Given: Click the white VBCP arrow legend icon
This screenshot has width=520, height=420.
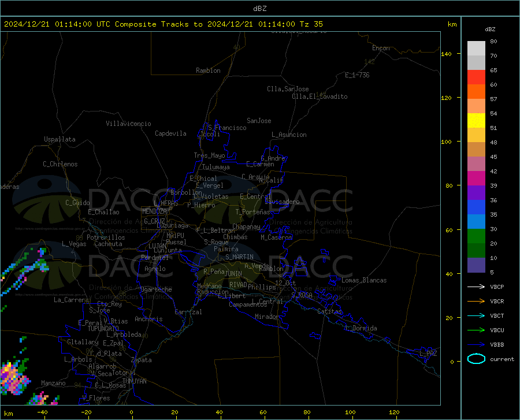Looking at the screenshot, I should 476,287.
